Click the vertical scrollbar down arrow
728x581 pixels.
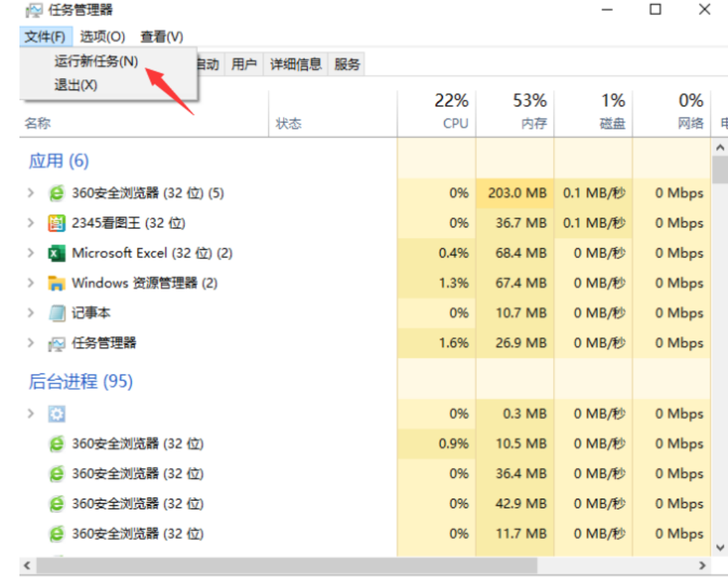[x=720, y=548]
